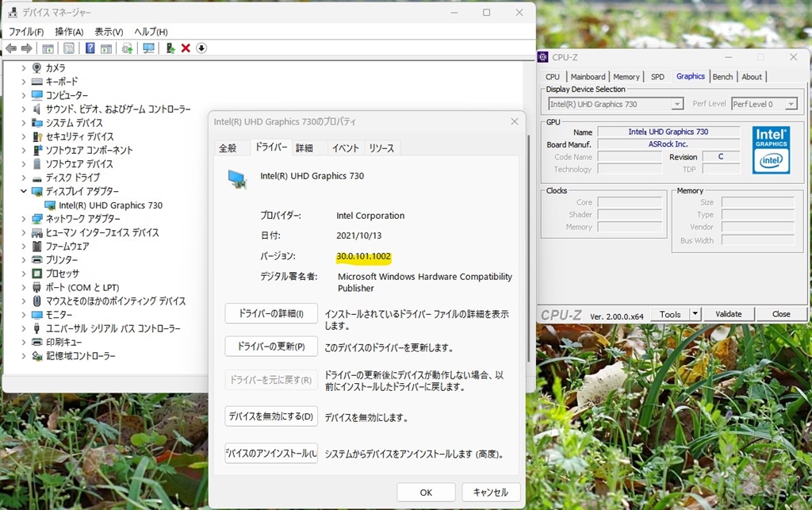Open the Display Device Selection dropdown
This screenshot has width=812, height=510.
tap(678, 104)
